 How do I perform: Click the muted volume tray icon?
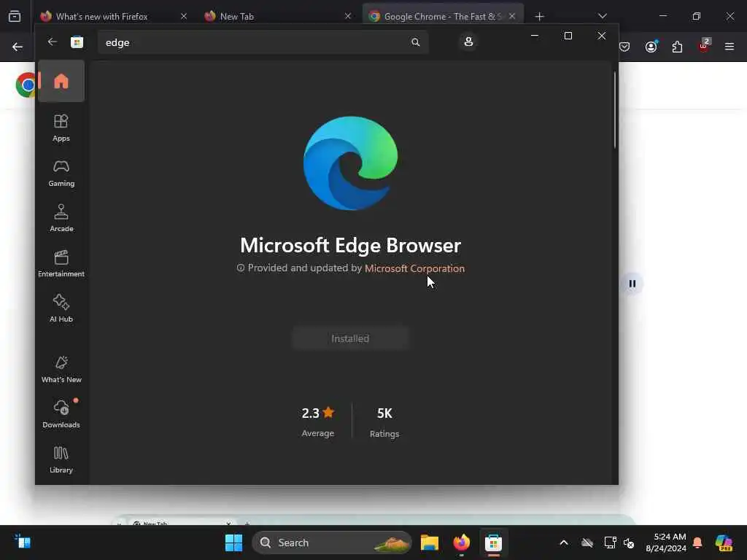click(x=629, y=542)
